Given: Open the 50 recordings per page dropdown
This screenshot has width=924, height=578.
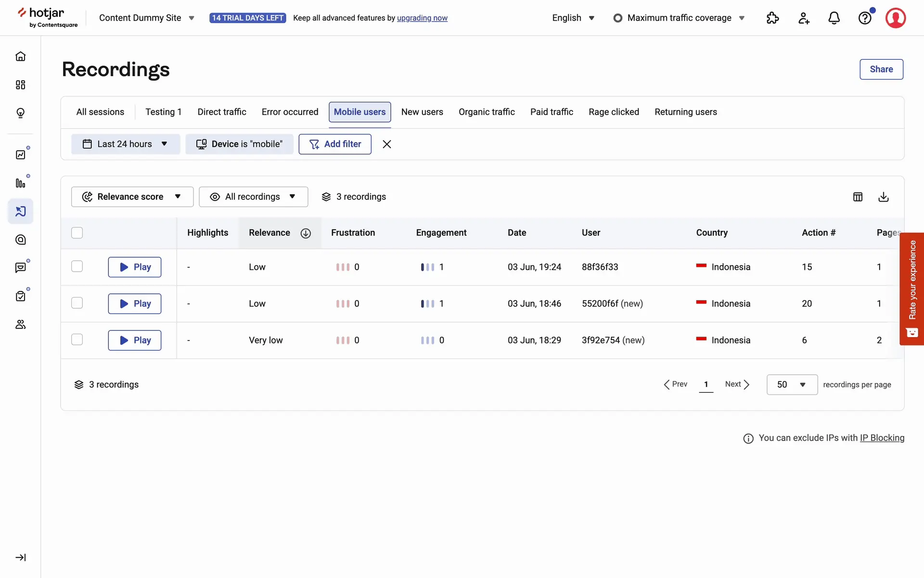Looking at the screenshot, I should coord(792,384).
